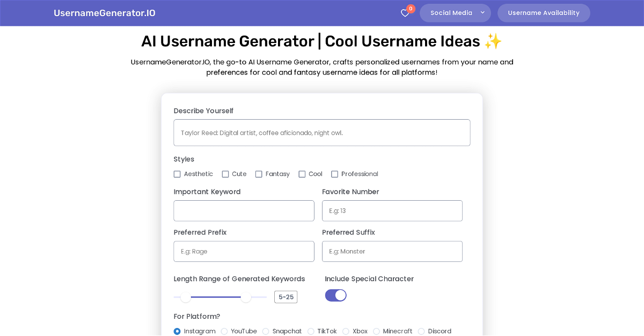Click into the Preferred Prefix field
Screen dimensions: 644x336
[x=244, y=251]
